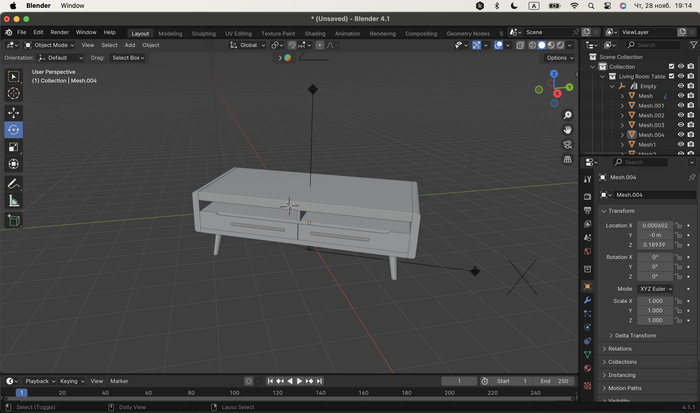
Task: Click the Add Cube tool icon
Action: (14, 220)
